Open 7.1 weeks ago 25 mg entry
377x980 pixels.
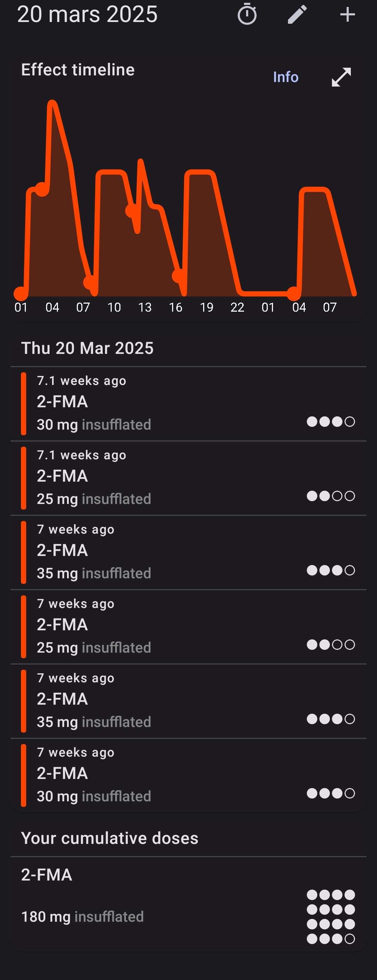(188, 478)
